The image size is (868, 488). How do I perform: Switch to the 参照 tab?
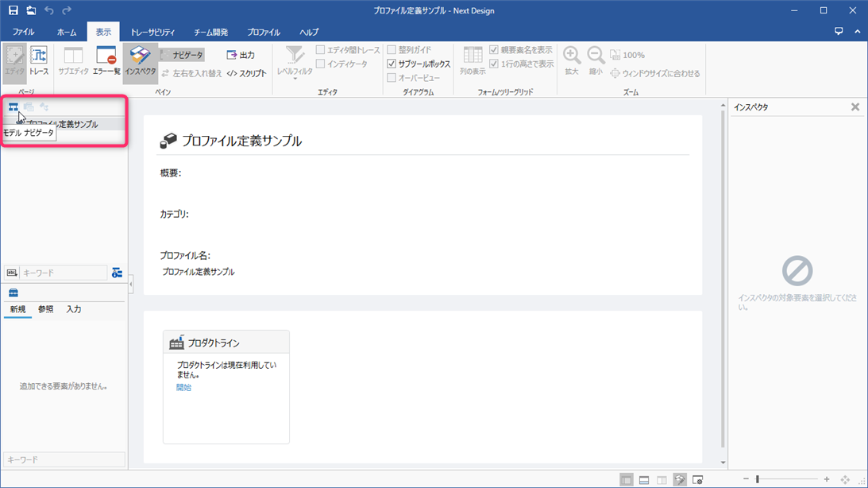tap(46, 309)
